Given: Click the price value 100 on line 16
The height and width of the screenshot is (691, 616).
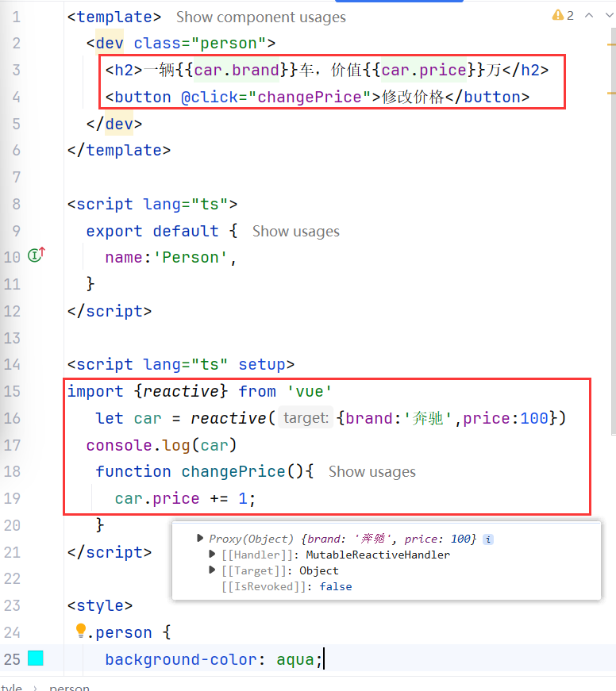Looking at the screenshot, I should (x=534, y=418).
